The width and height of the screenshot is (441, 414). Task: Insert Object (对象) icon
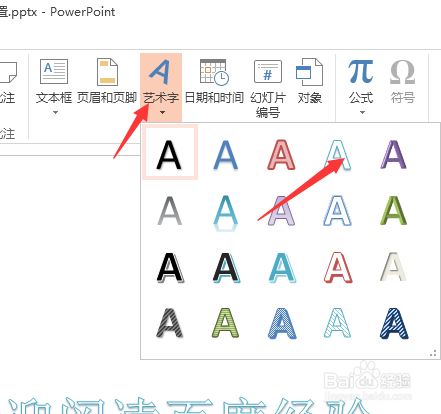click(309, 72)
